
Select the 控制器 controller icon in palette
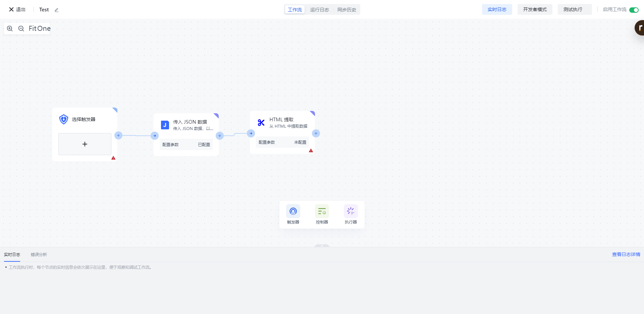tap(322, 211)
